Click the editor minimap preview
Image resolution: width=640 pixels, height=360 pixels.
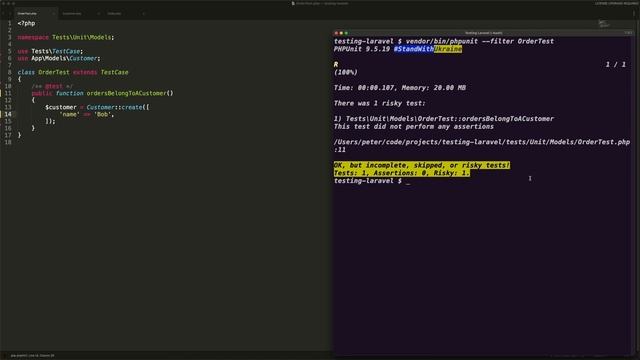click(604, 24)
